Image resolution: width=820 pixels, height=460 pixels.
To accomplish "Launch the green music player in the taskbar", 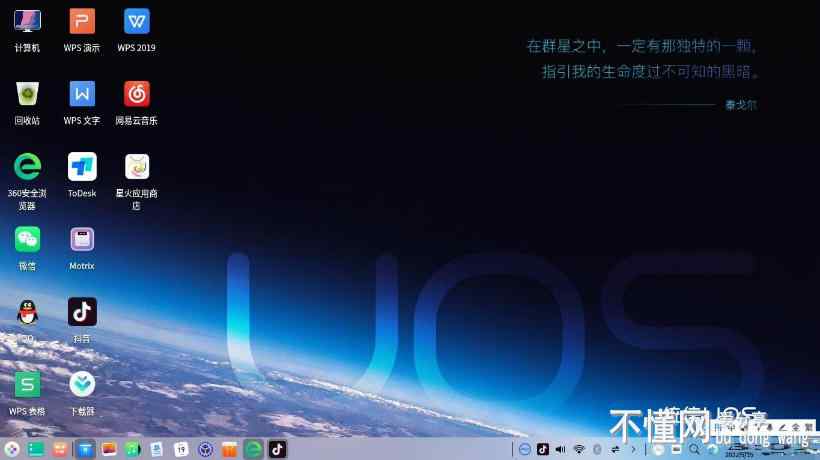I will [133, 449].
